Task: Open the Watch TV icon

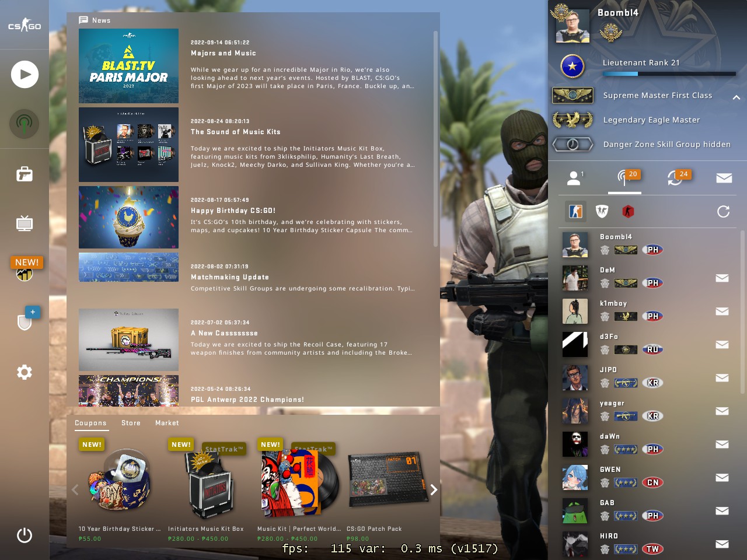Action: pos(25,223)
